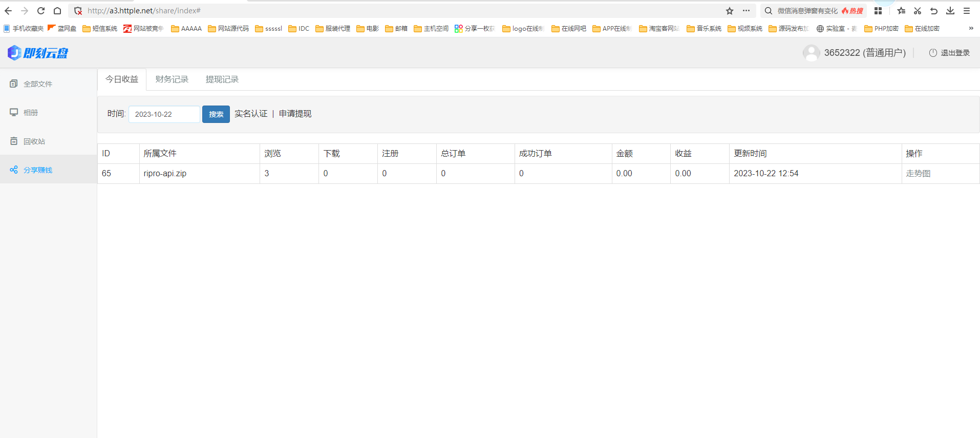The height and width of the screenshot is (438, 980).
Task: Click the 搜索 button
Action: [216, 114]
